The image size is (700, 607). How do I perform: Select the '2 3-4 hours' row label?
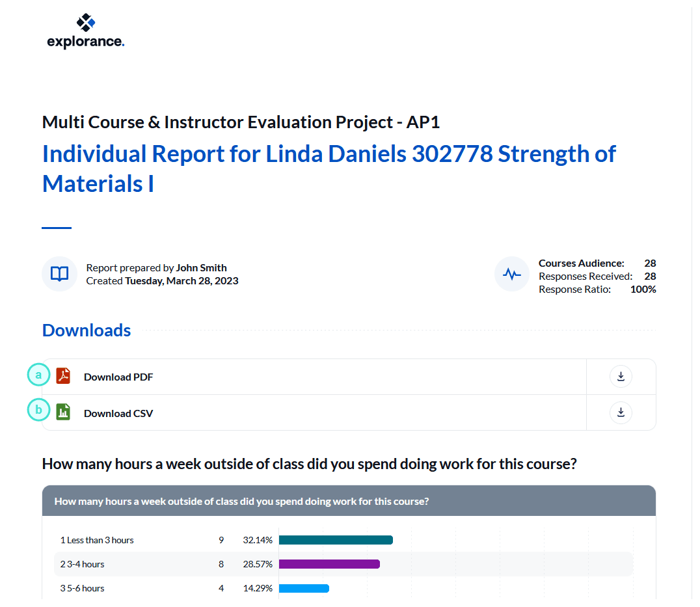83,564
